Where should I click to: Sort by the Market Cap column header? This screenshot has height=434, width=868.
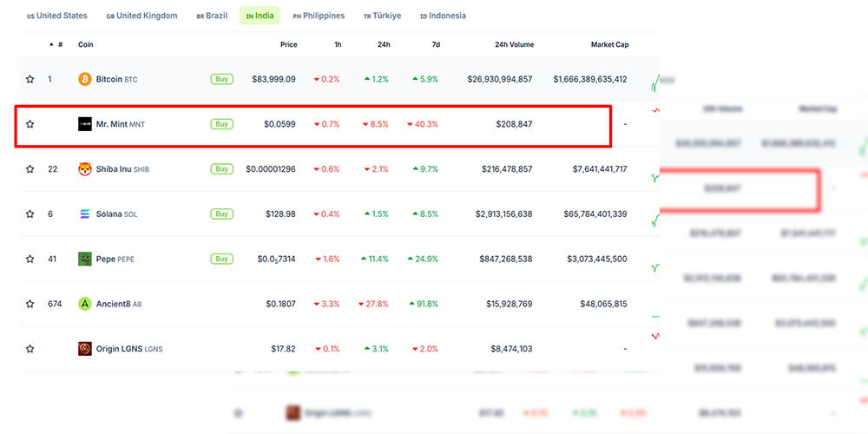pos(609,44)
